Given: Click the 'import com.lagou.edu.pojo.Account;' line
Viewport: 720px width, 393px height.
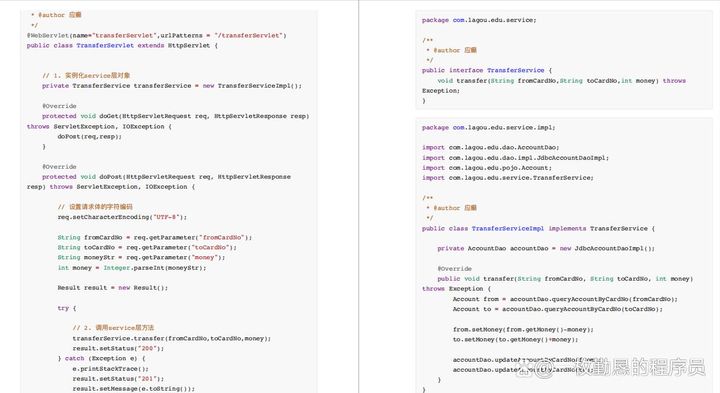Looking at the screenshot, I should (x=487, y=168).
